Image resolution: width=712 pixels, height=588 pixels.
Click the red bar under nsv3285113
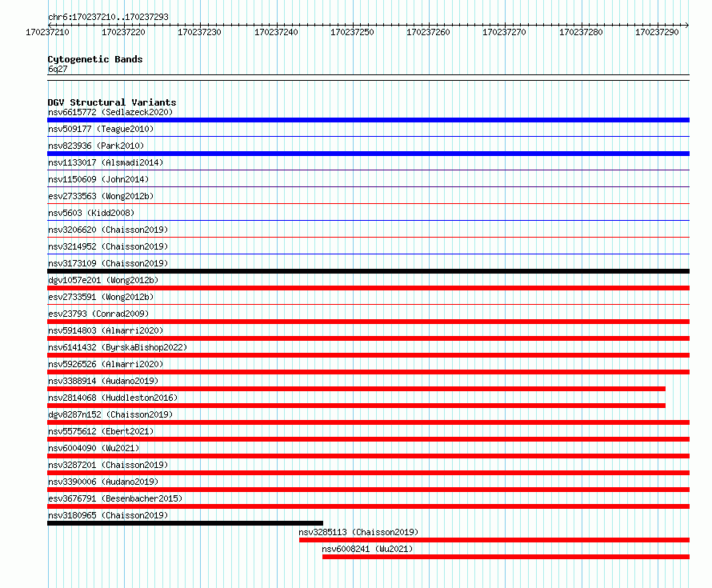494,540
